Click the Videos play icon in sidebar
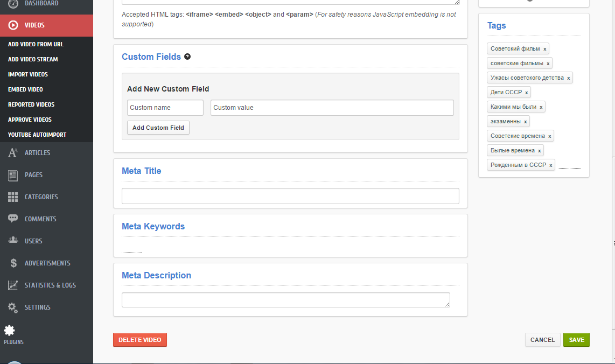This screenshot has width=615, height=364. [13, 25]
